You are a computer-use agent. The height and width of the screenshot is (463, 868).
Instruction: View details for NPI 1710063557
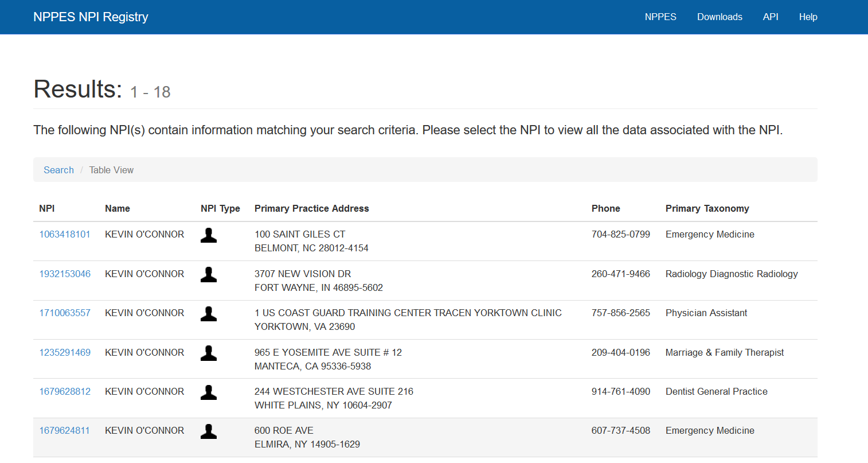click(x=65, y=313)
